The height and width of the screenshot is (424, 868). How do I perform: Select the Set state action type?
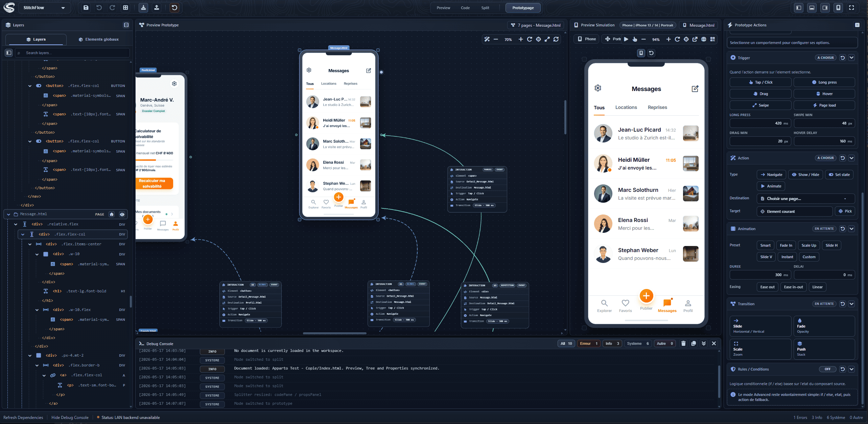click(x=839, y=175)
